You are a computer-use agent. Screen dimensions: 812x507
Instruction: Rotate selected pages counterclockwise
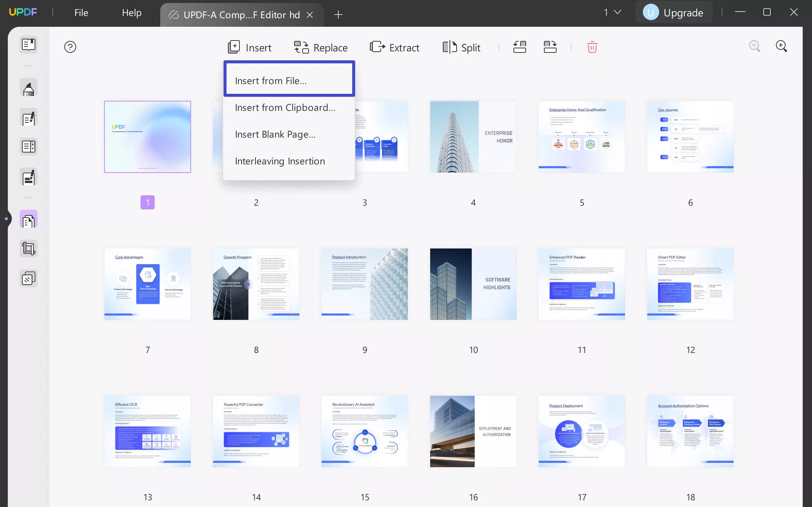519,47
